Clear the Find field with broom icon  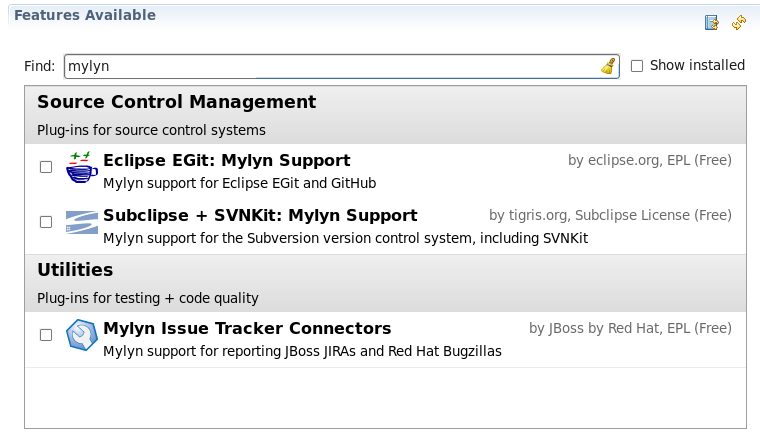[608, 66]
